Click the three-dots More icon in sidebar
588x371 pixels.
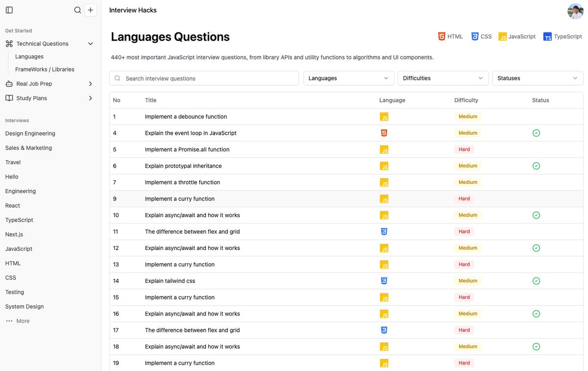[x=9, y=321]
